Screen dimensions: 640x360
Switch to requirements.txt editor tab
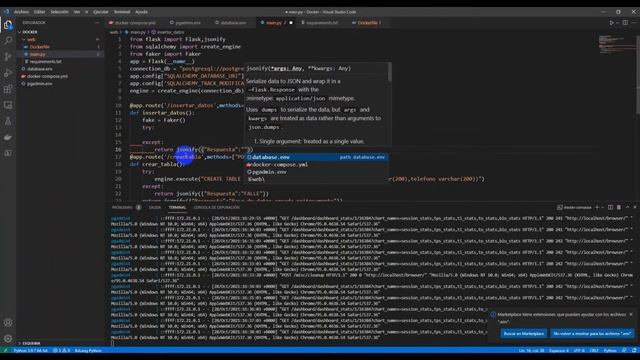pyautogui.click(x=320, y=23)
